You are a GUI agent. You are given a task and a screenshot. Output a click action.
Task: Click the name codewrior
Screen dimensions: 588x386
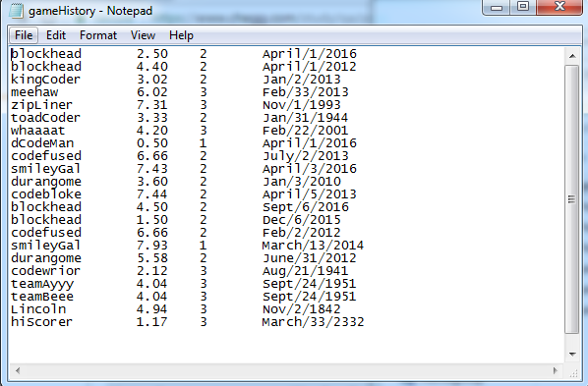tap(45, 271)
